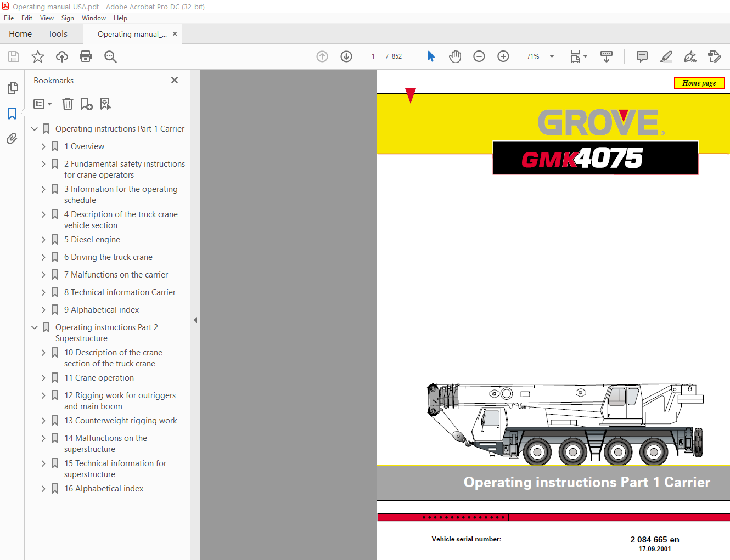
Task: Open the Edit menu
Action: pyautogui.click(x=27, y=18)
